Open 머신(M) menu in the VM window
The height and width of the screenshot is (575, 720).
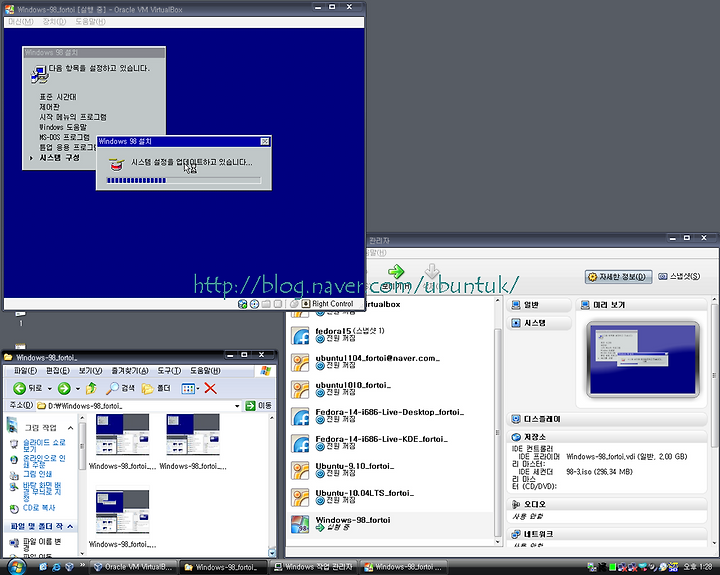click(21, 22)
